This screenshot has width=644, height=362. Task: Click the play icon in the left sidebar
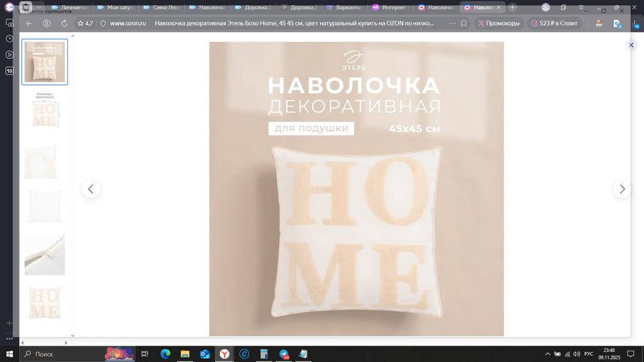tap(9, 53)
